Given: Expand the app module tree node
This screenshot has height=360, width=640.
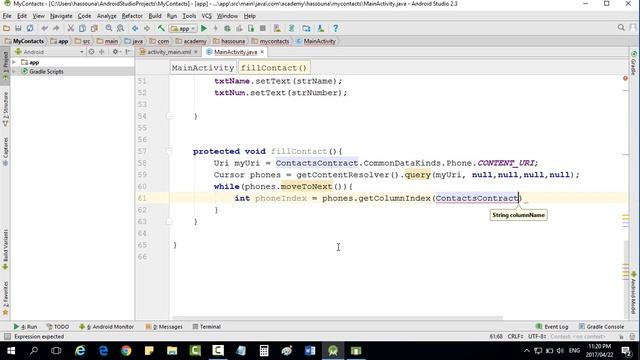Looking at the screenshot, I should tap(14, 62).
